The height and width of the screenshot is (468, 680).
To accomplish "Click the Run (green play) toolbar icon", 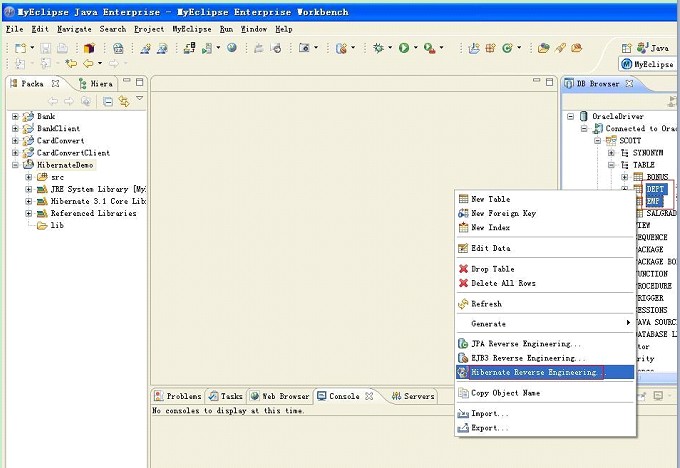I will 404,47.
